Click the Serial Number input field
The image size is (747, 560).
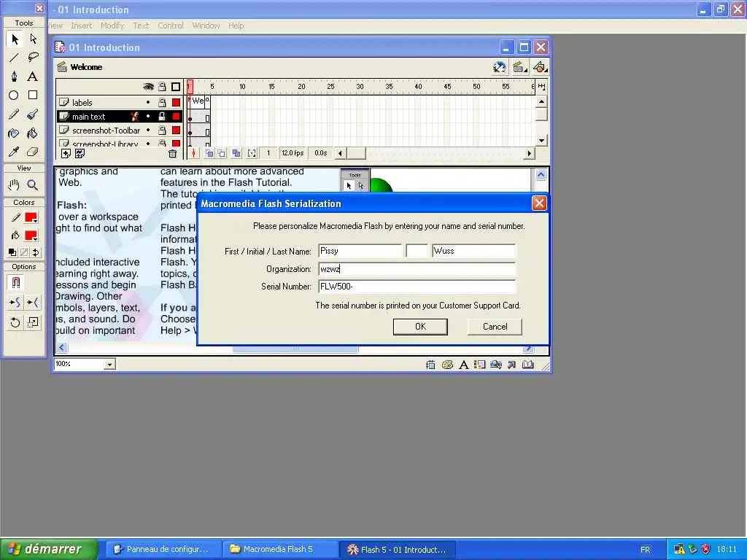[417, 286]
